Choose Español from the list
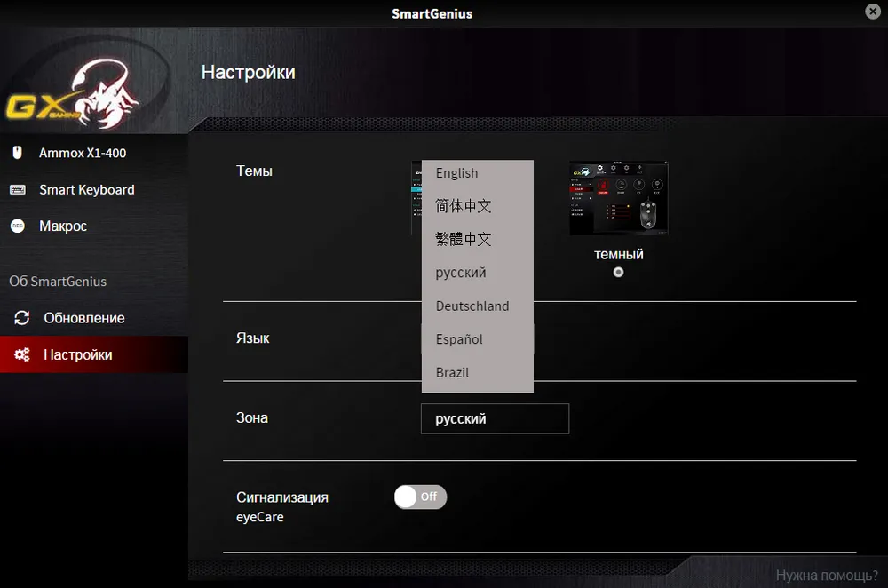Screen dimensions: 888x588 point(478,339)
